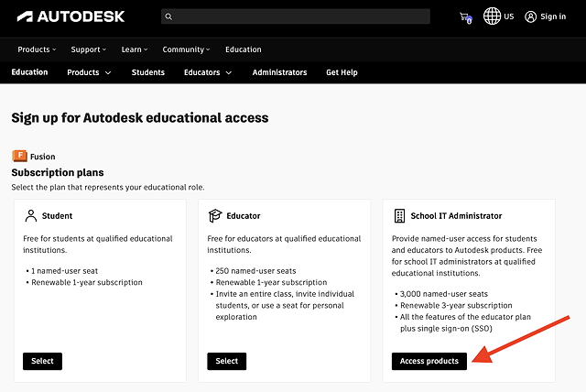Click the School IT Administrator building icon

click(x=399, y=216)
